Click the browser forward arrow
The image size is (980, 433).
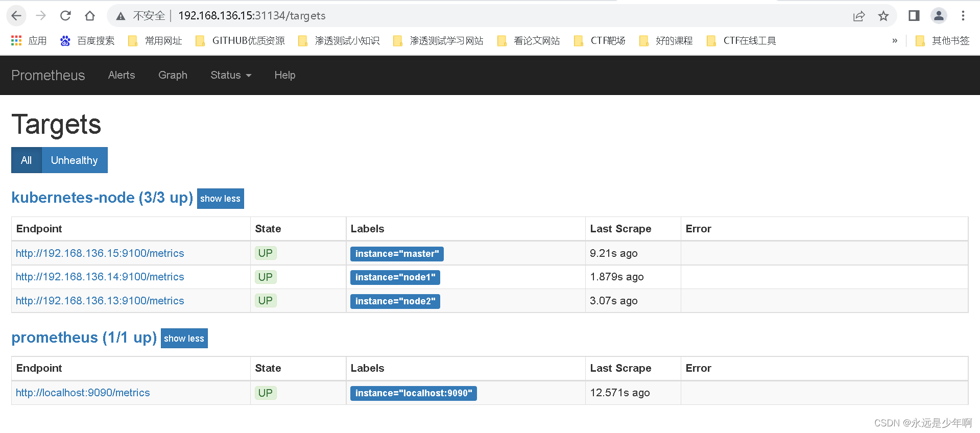click(x=41, y=16)
